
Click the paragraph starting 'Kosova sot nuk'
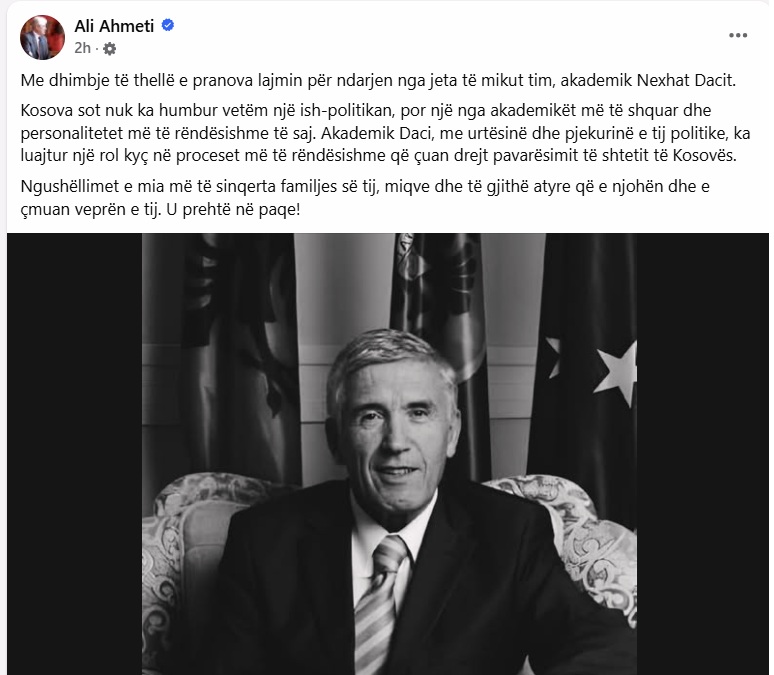385,133
